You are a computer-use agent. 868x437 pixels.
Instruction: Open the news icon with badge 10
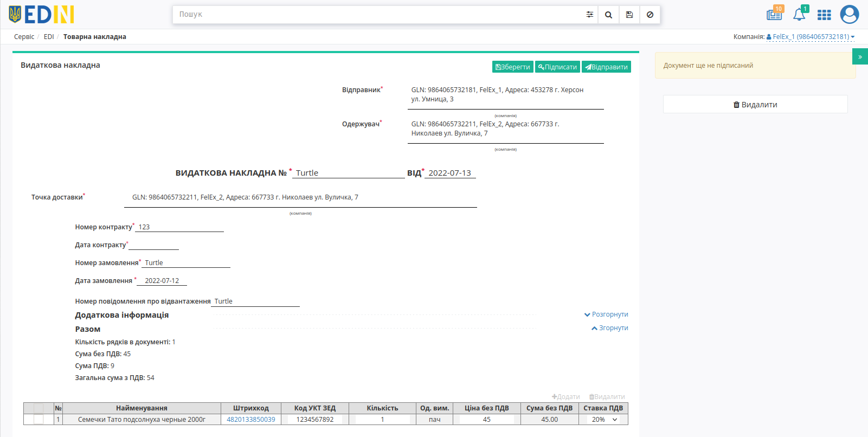[775, 14]
